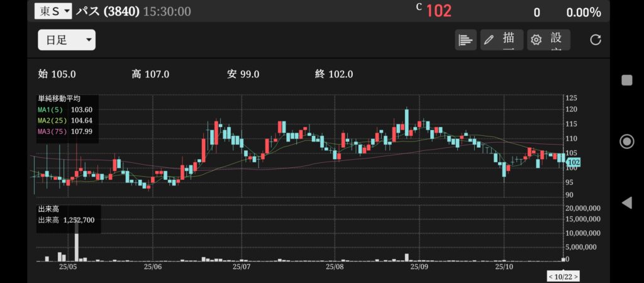Tap the パス (3840) stock name

(107, 11)
